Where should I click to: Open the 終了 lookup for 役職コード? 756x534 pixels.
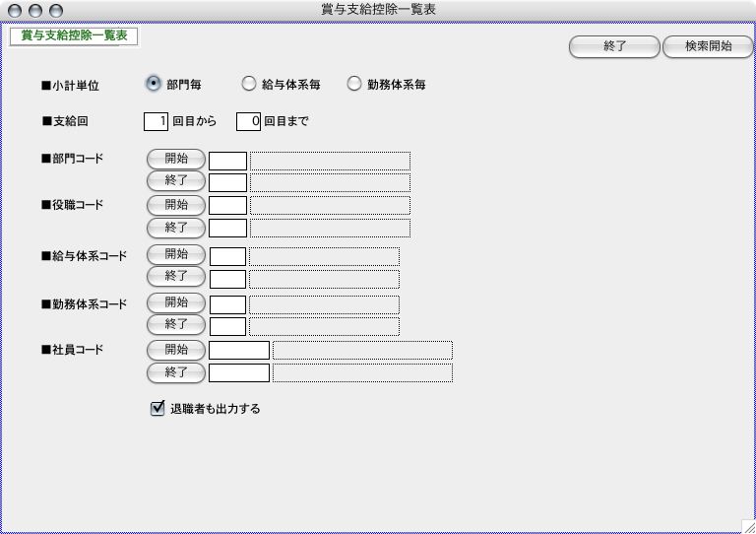[176, 228]
